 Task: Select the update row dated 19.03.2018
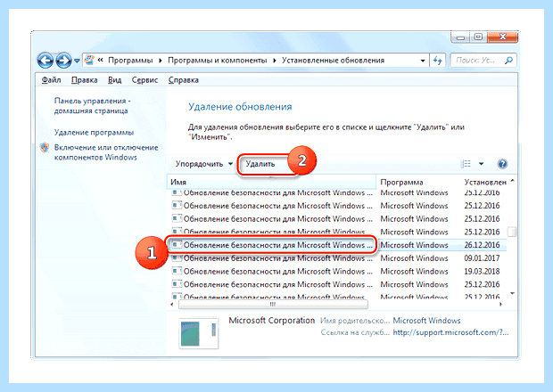(x=336, y=271)
